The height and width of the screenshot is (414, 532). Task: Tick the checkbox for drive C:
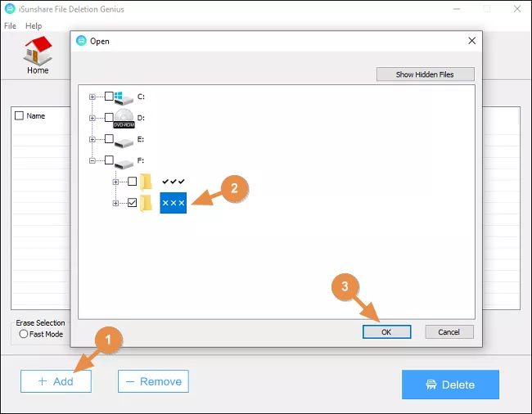109,97
